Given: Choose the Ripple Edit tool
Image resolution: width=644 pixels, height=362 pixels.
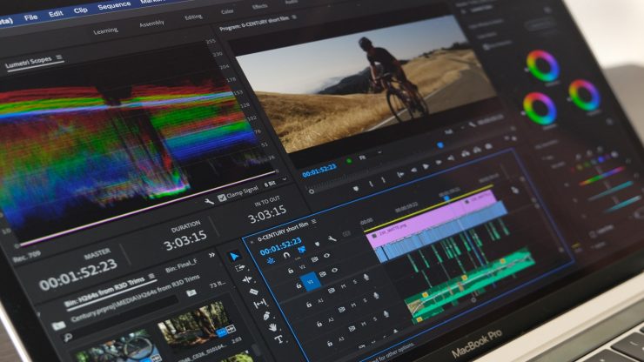Looking at the screenshot, I should (x=247, y=280).
